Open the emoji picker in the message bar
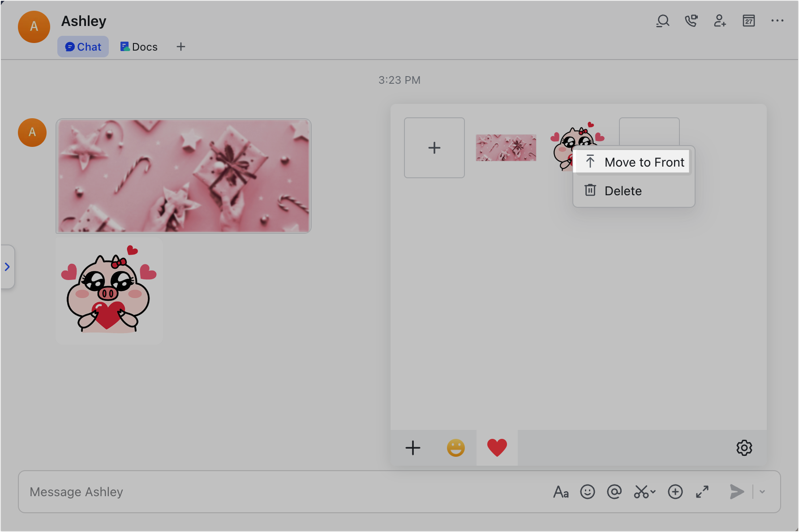799x532 pixels. [588, 492]
